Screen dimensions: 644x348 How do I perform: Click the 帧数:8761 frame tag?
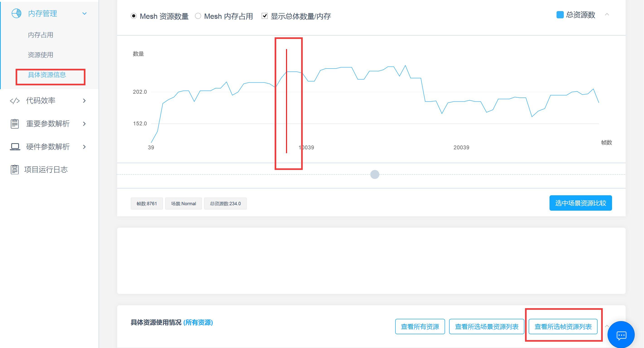[x=147, y=203]
